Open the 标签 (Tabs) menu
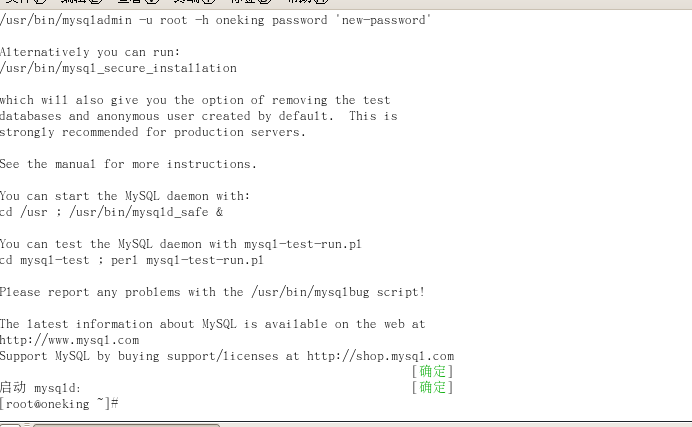692x427 pixels. tap(251, 1)
